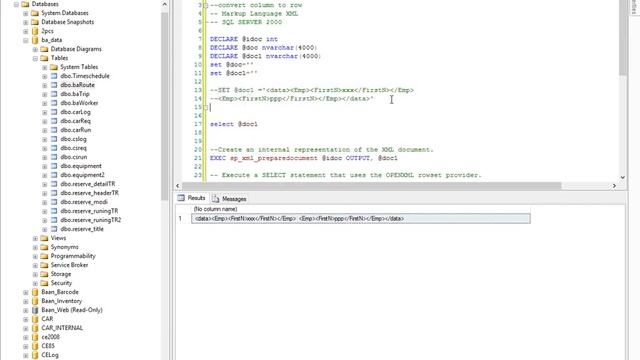Click the Messages tab icon
640x360 pixels.
(x=216, y=199)
